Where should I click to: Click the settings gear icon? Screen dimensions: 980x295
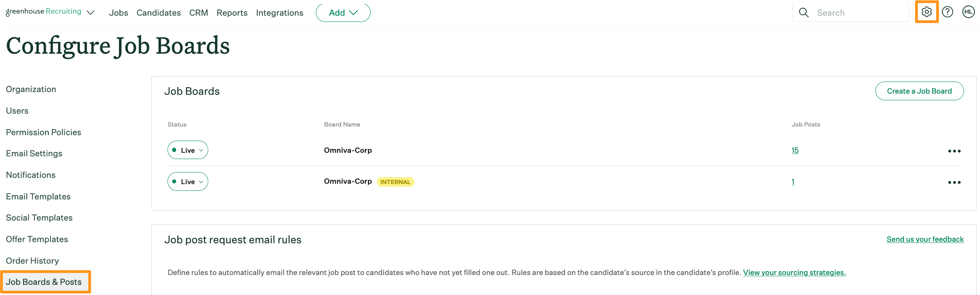(926, 11)
